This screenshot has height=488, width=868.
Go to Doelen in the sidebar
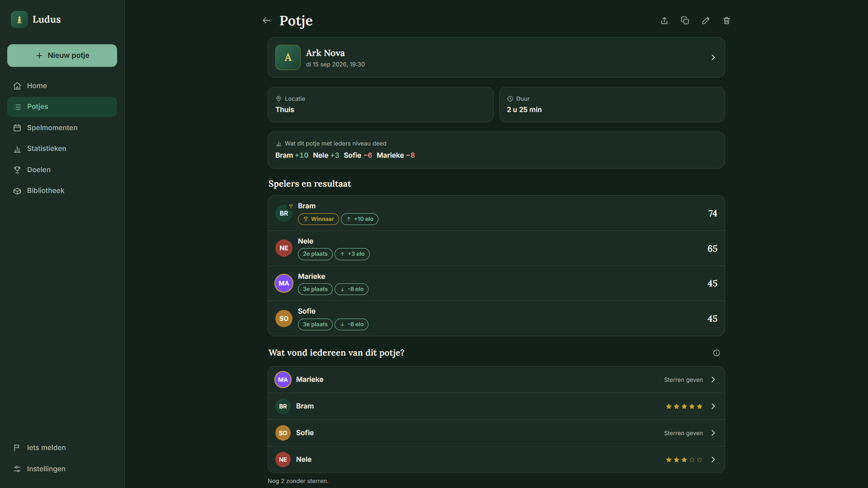coord(62,170)
